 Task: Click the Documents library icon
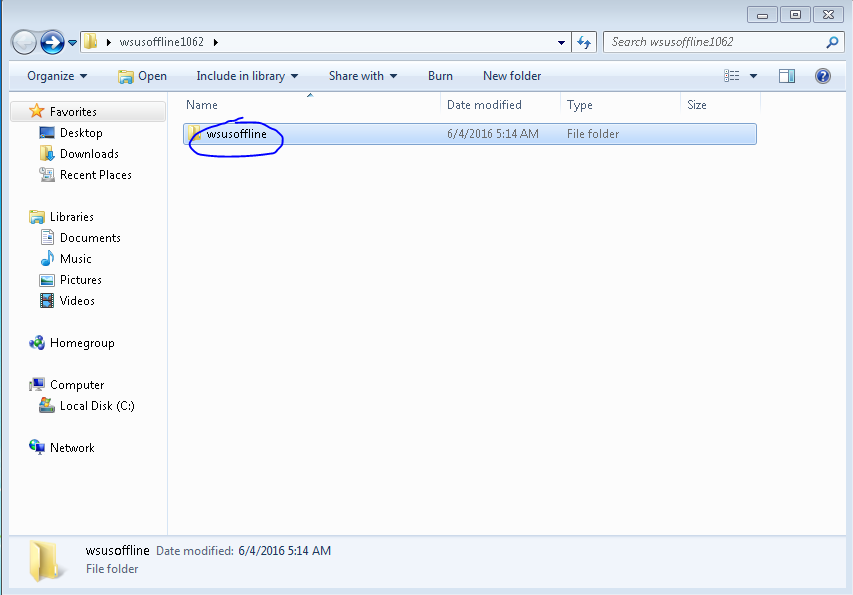pyautogui.click(x=47, y=238)
